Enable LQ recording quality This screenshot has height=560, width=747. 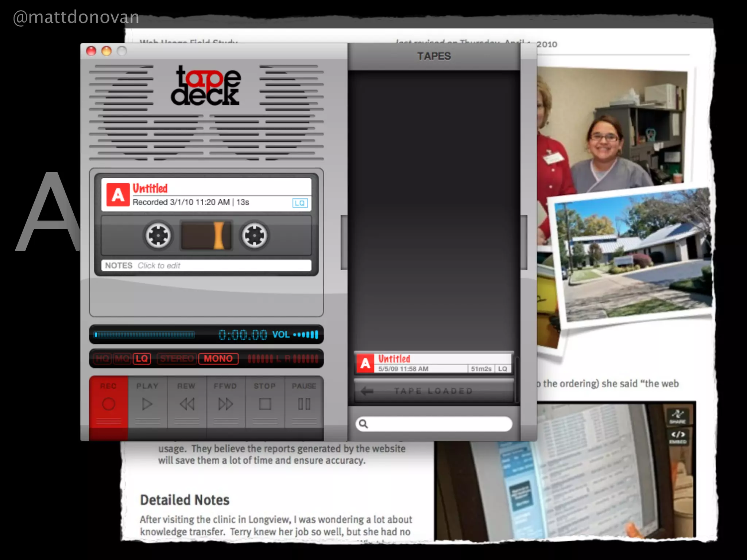point(142,359)
